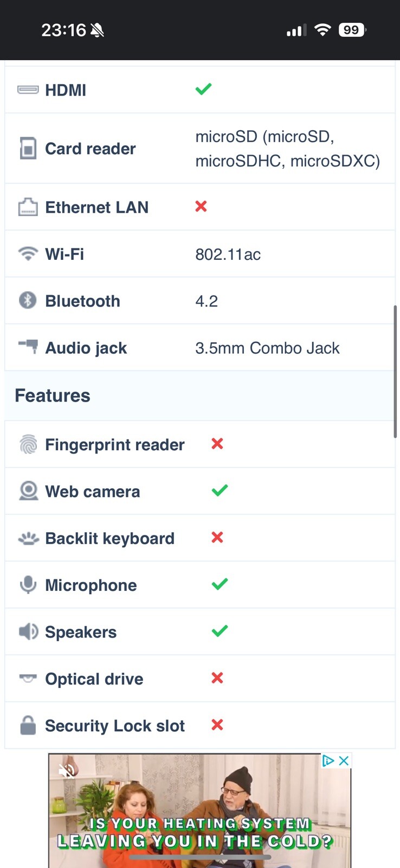Tap the Microphone icon
Viewport: 400px width, 868px height.
pyautogui.click(x=28, y=585)
